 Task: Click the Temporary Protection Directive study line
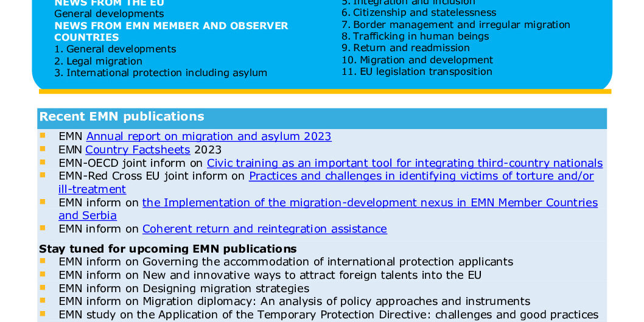pos(328,315)
